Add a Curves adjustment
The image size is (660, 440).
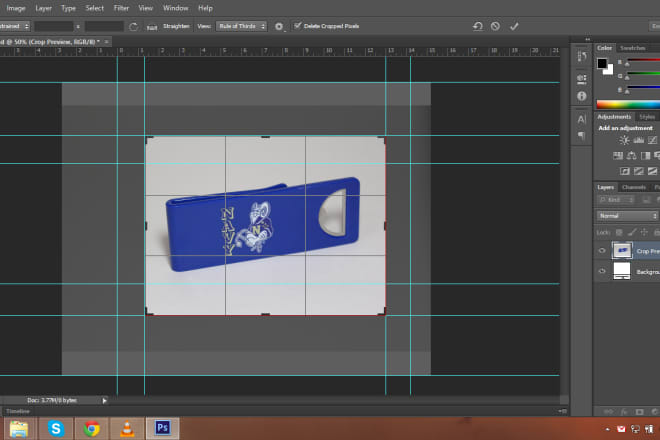(652, 140)
